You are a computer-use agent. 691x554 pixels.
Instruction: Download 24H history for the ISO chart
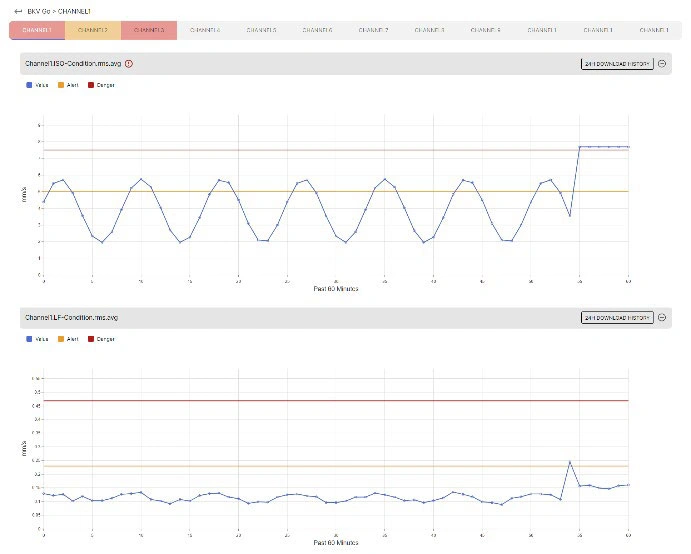616,64
